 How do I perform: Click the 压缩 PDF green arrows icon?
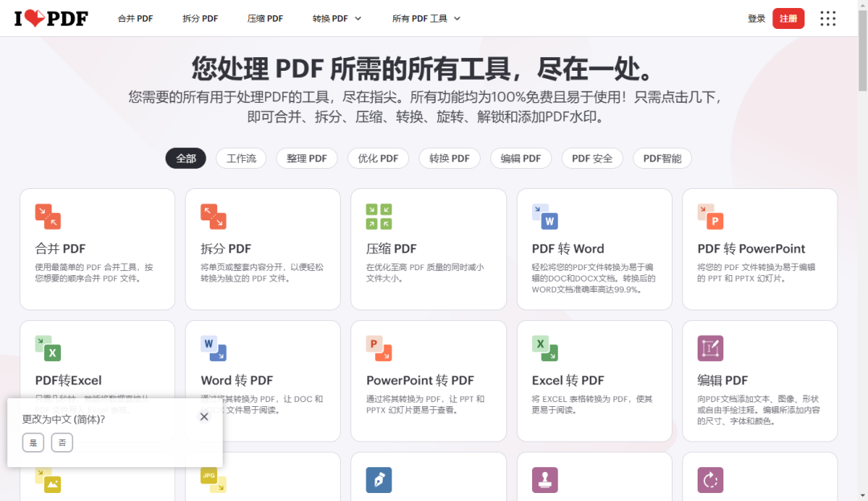[x=379, y=216]
